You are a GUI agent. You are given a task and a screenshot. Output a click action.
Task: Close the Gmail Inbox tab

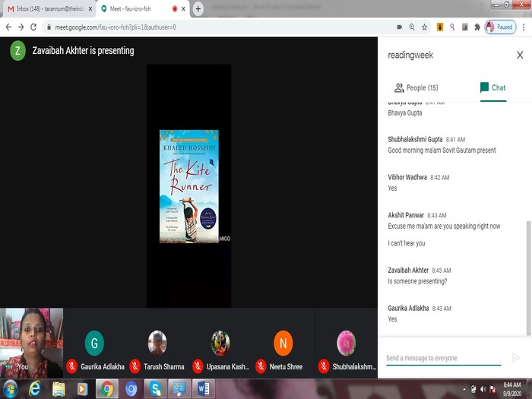click(90, 9)
